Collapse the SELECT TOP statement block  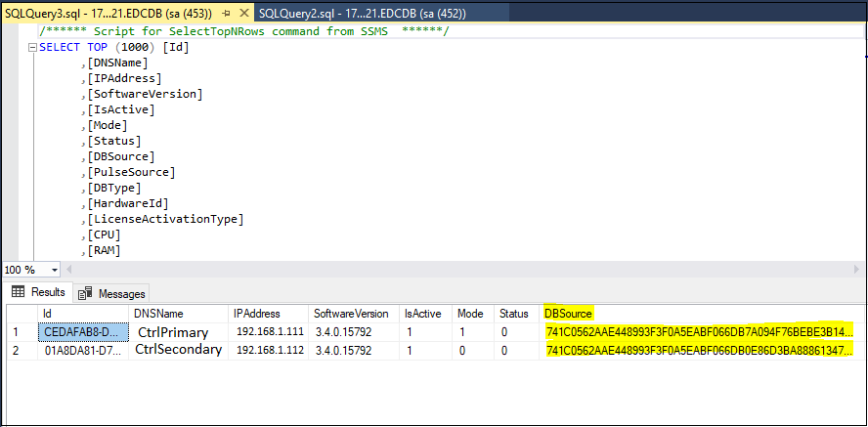click(33, 47)
